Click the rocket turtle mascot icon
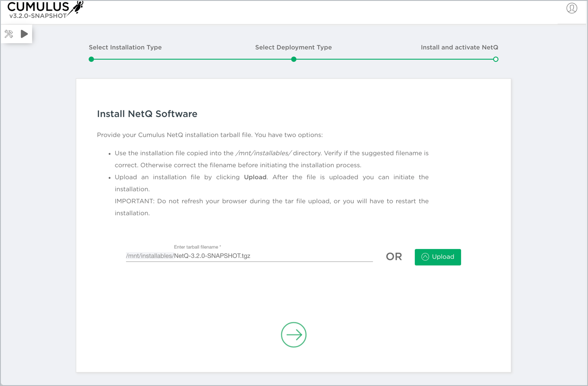The image size is (588, 386). [77, 8]
